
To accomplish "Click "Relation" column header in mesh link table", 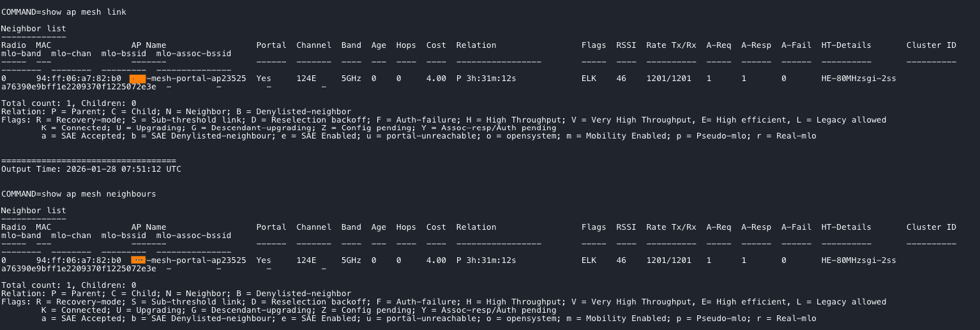I will point(476,45).
